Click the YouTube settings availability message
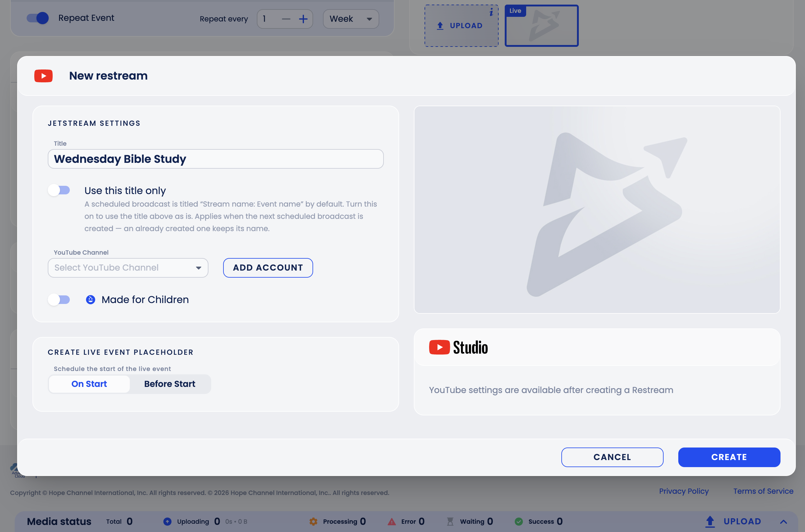Image resolution: width=805 pixels, height=532 pixels. [551, 390]
